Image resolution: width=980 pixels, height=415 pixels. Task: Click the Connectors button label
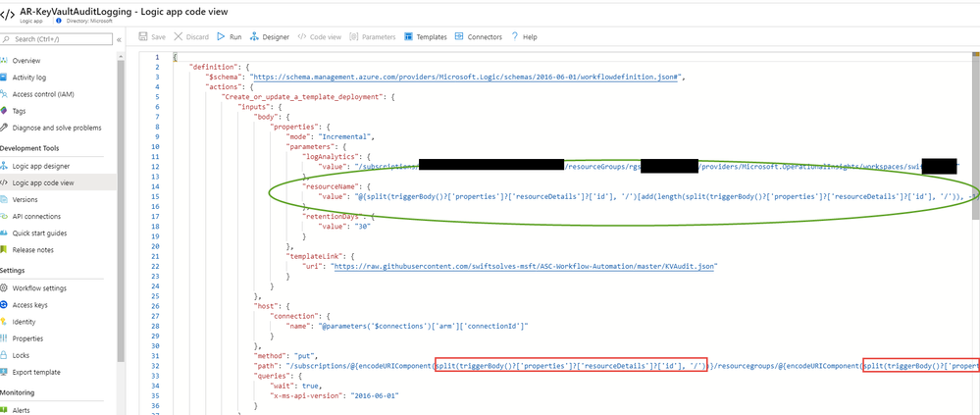tap(485, 37)
